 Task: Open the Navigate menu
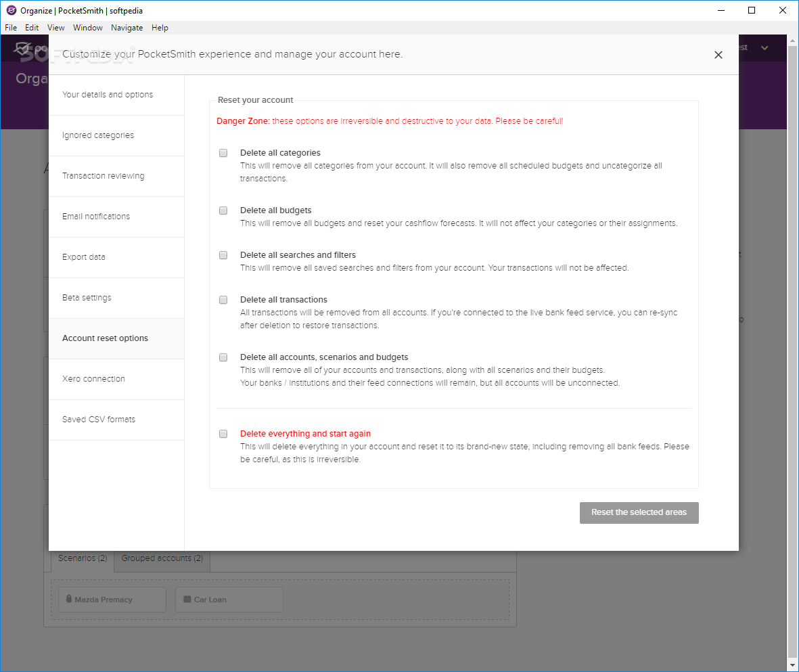[127, 28]
